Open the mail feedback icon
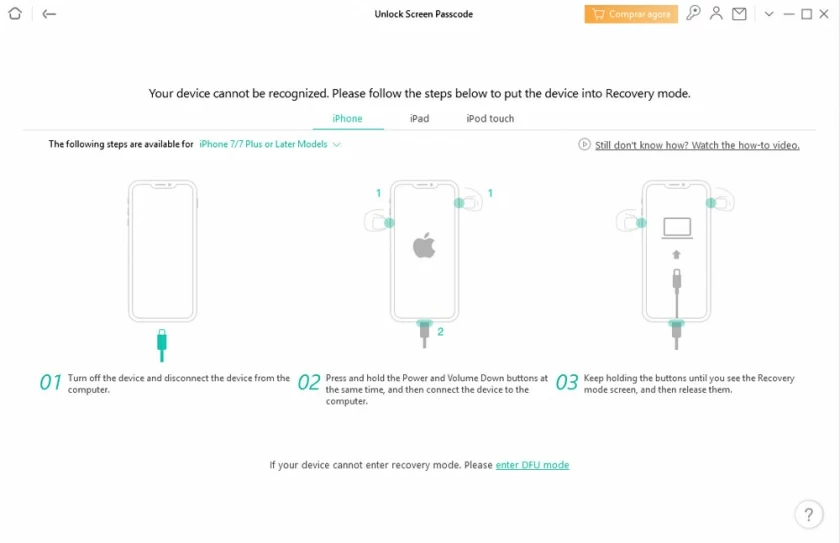This screenshot has height=543, width=840. click(x=739, y=14)
